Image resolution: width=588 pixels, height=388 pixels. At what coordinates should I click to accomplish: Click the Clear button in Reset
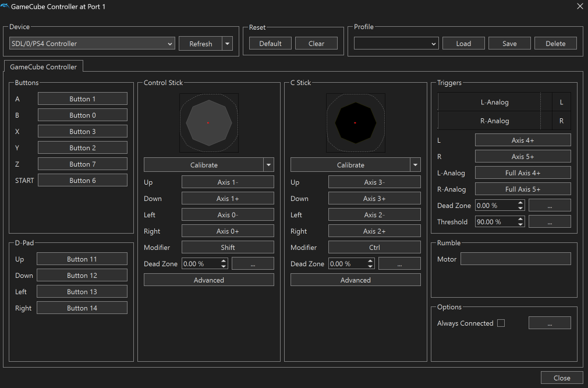[316, 44]
